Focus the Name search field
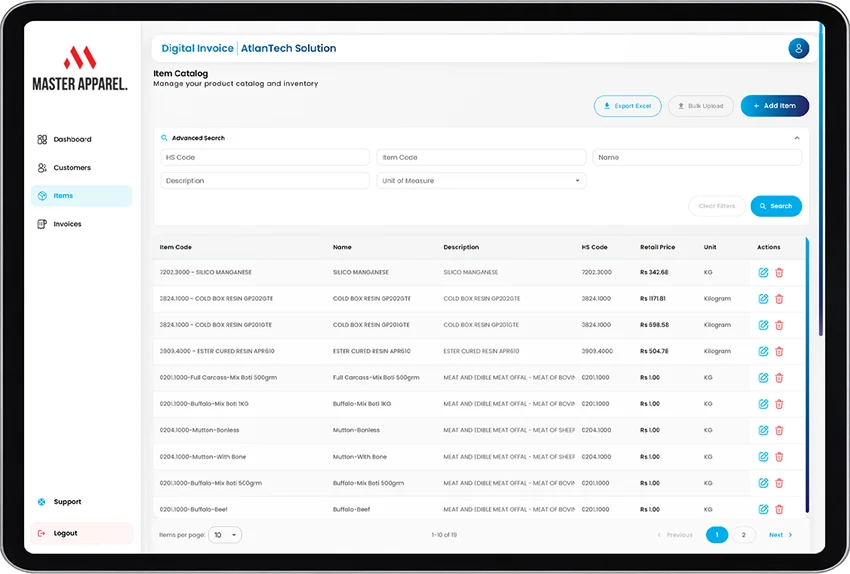The image size is (850, 574). pyautogui.click(x=697, y=157)
